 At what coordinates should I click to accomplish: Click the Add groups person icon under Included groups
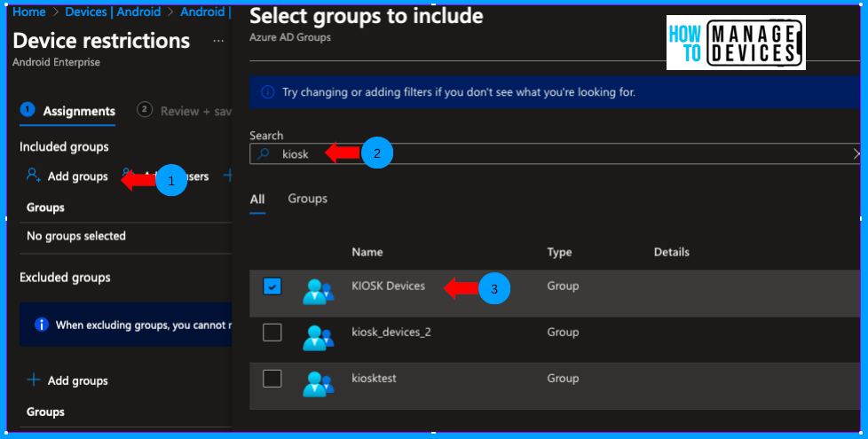33,176
